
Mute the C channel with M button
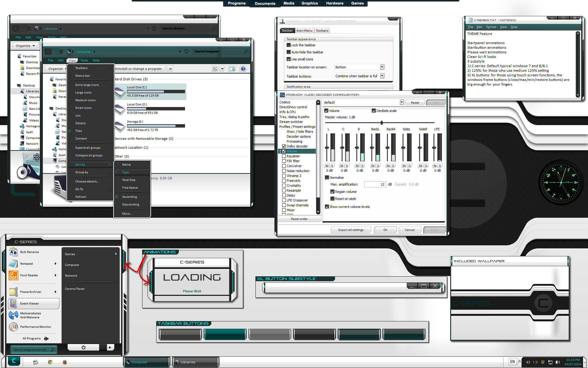pyautogui.click(x=341, y=166)
